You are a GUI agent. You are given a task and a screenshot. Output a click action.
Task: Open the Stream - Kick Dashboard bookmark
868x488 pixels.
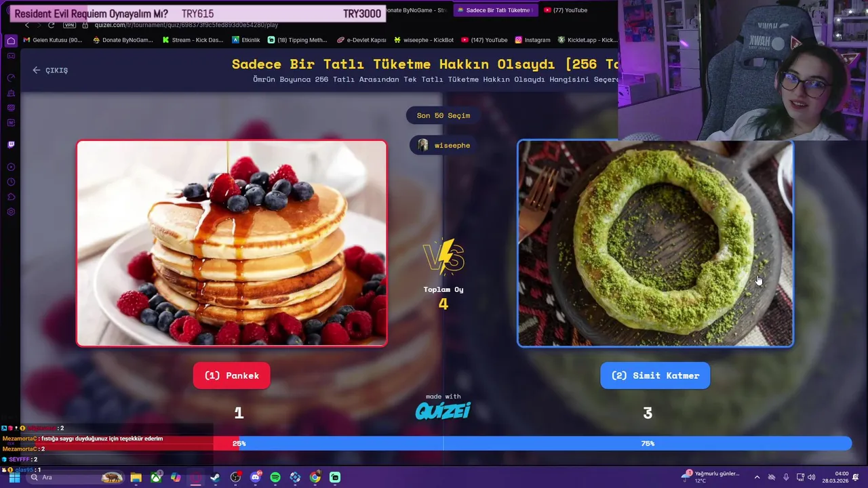pos(193,40)
